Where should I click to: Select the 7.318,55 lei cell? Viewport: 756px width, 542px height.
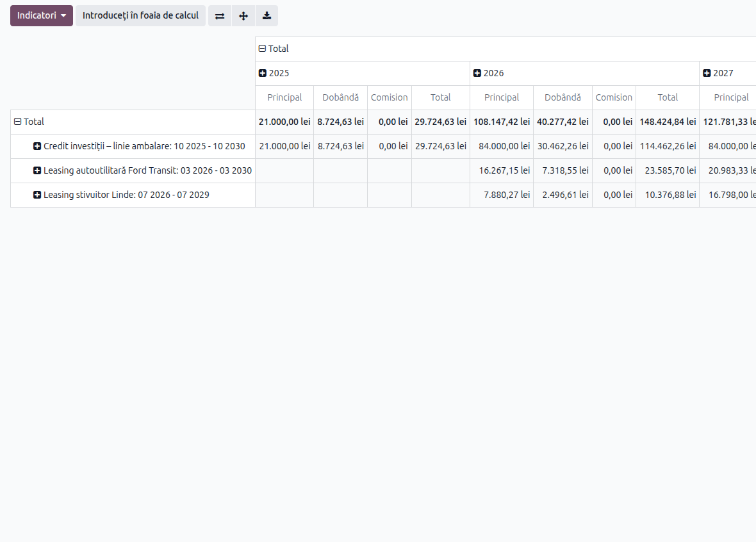click(x=563, y=170)
